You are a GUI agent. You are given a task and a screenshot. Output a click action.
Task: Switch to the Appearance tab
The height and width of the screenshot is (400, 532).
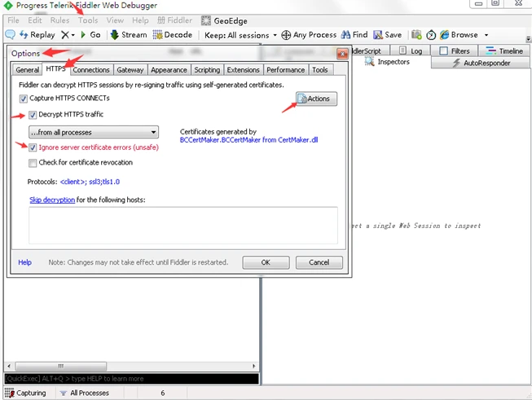[169, 70]
